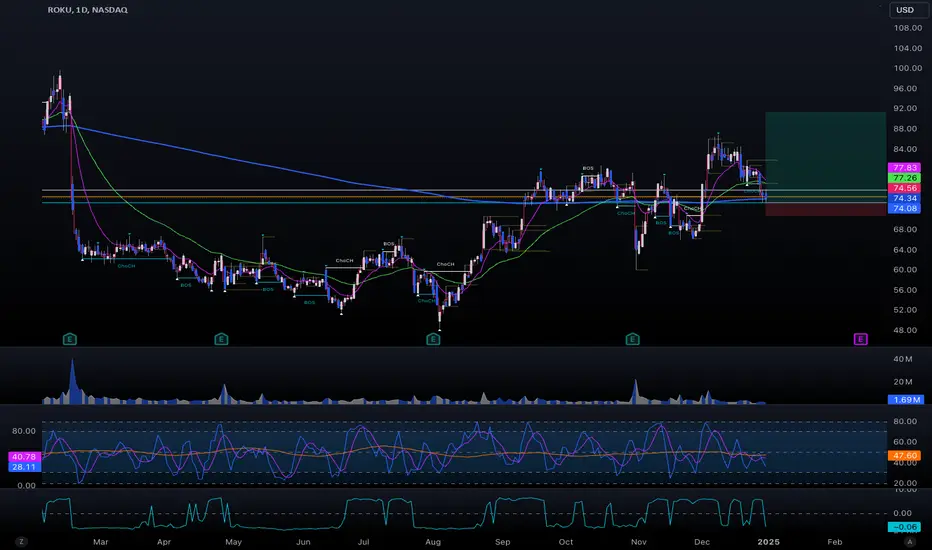The image size is (932, 550).
Task: Click the Z timezone icon in the bottom-left corner
Action: coord(21,542)
